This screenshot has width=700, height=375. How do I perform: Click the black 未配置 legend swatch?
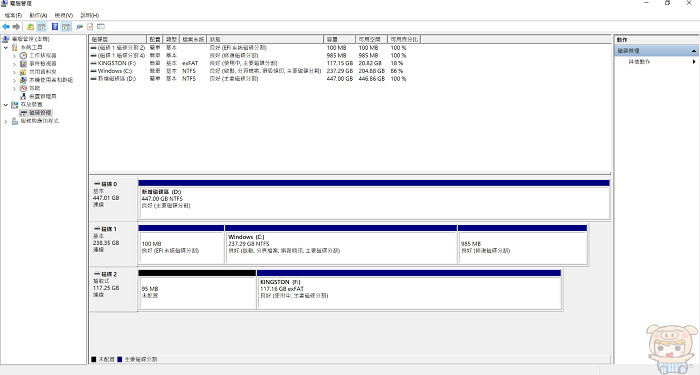click(x=94, y=359)
